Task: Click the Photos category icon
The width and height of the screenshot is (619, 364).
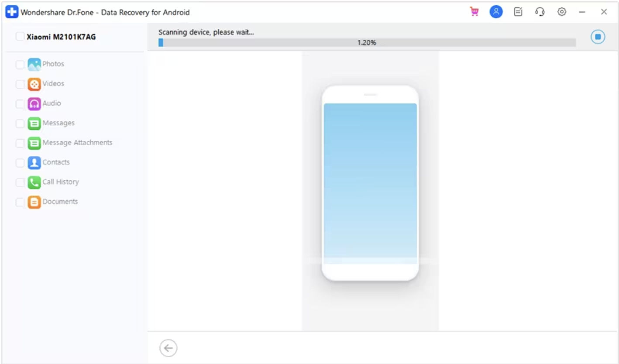Action: coord(34,65)
